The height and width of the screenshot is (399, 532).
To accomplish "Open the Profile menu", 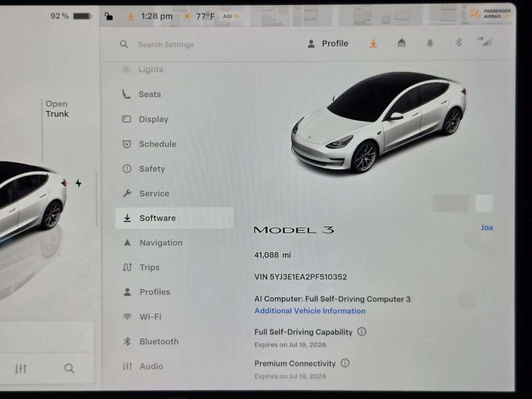I will (328, 44).
